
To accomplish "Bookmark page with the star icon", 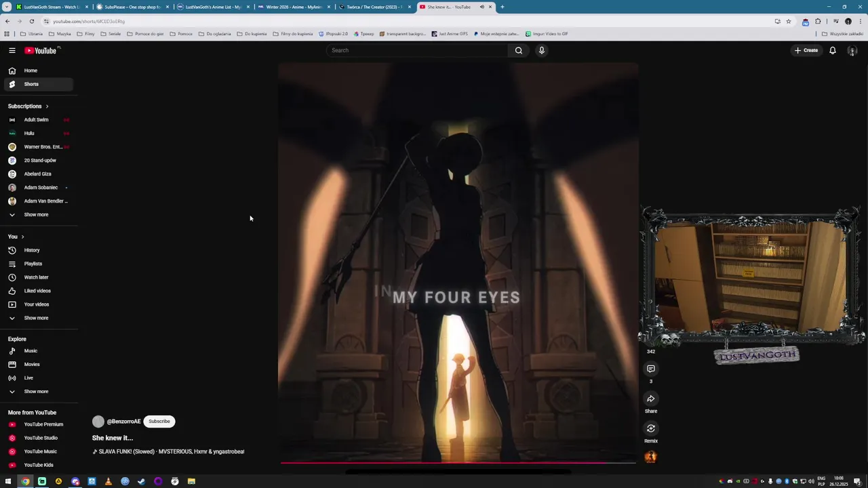I will 788,22.
